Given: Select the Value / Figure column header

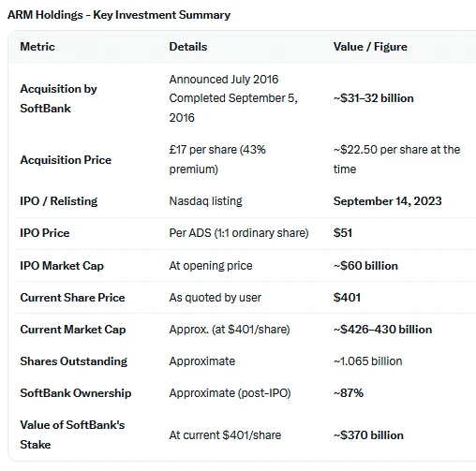Looking at the screenshot, I should (370, 47).
